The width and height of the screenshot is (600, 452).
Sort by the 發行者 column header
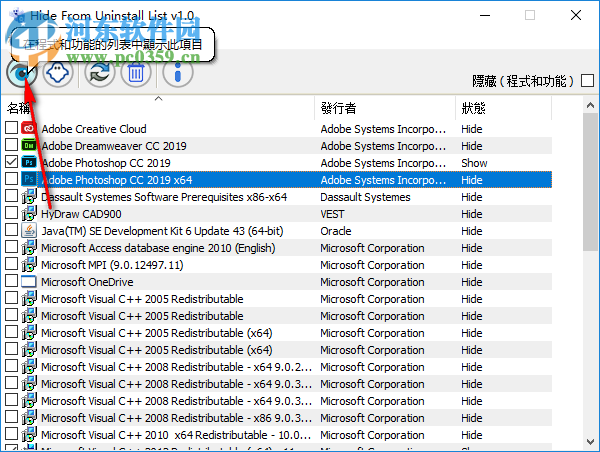coord(385,108)
